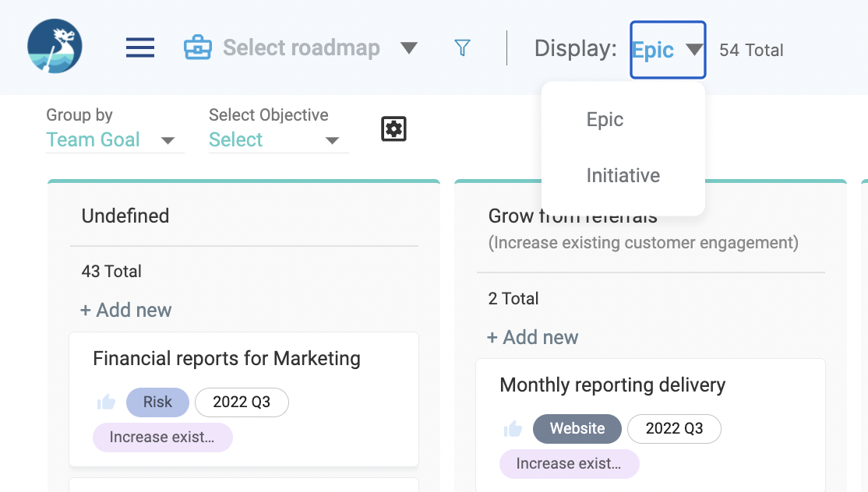
Task: Click the Risk tag on Financial reports card
Action: point(157,402)
